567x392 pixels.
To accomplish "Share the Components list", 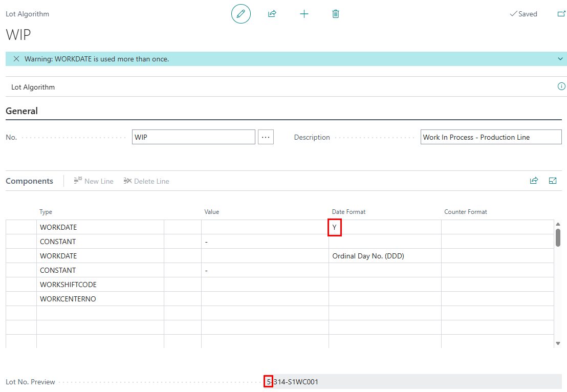I will point(534,181).
